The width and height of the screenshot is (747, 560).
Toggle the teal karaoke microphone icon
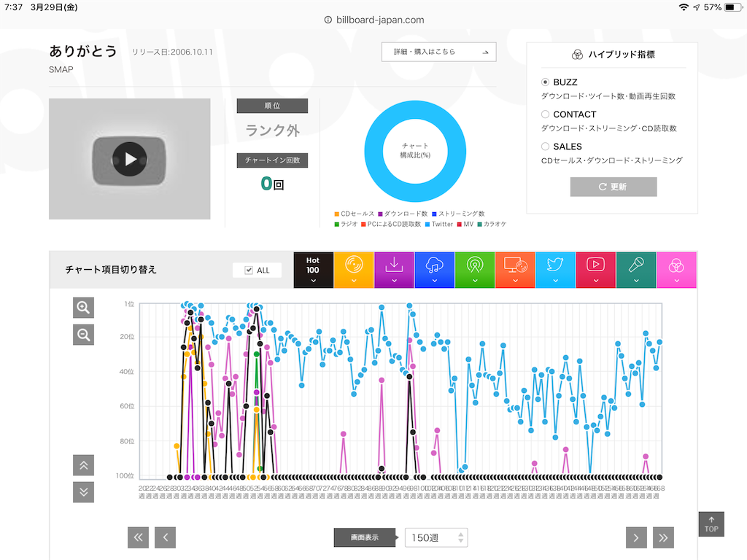pyautogui.click(x=636, y=270)
